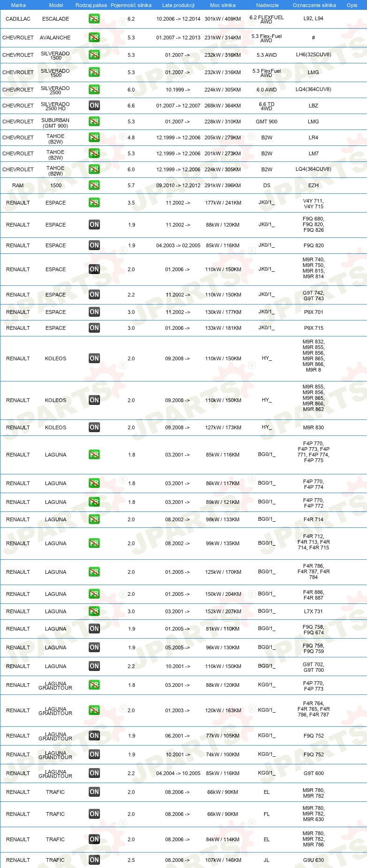The height and width of the screenshot is (868, 367).
Task: Click the petrol icon for Tahoe LR4 row
Action: coord(94,137)
